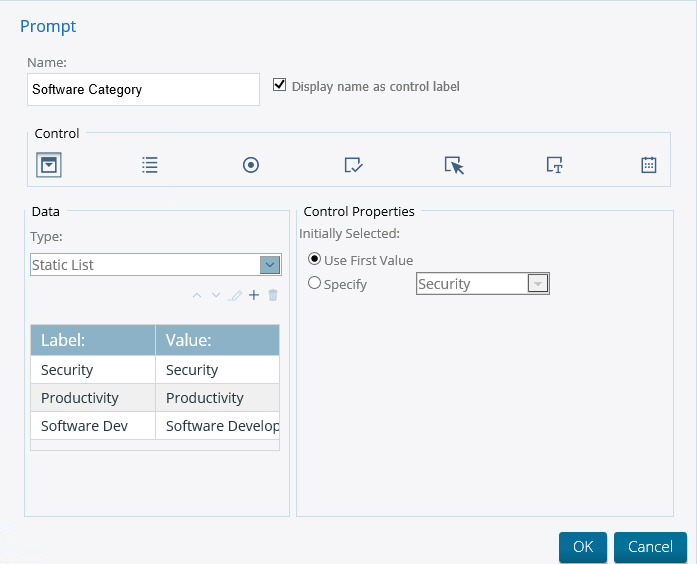Screen dimensions: 697x564
Task: Choose the button (cursor) control type icon
Action: [454, 165]
